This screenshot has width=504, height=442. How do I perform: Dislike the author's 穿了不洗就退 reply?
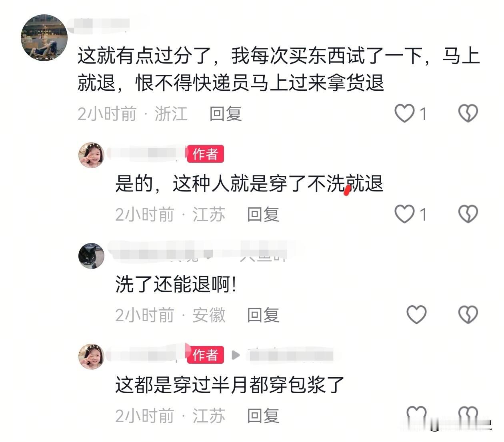tap(468, 214)
